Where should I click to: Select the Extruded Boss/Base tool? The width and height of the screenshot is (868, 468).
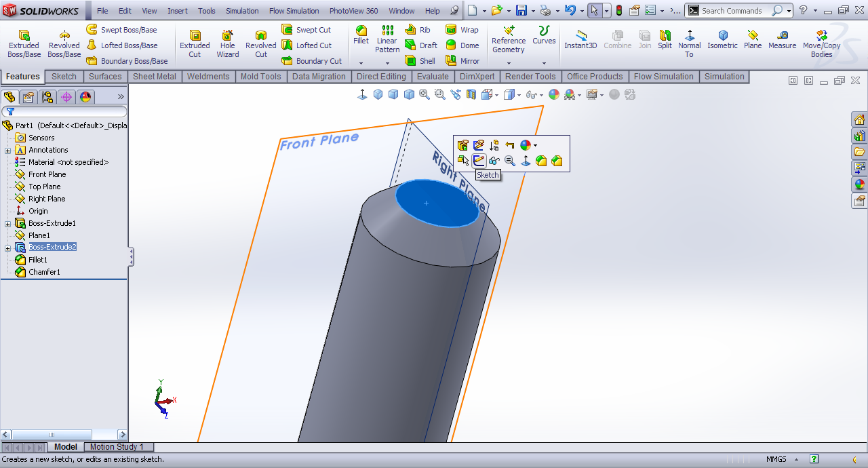tap(24, 44)
